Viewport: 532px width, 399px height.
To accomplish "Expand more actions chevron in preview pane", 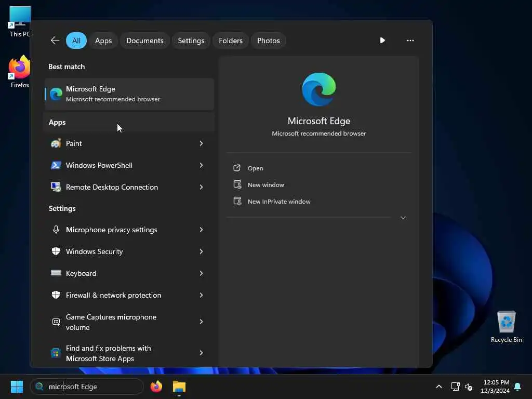I will [x=403, y=218].
